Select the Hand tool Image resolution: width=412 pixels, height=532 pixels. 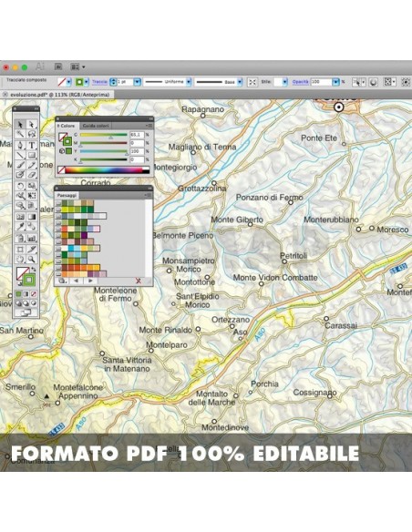point(20,260)
